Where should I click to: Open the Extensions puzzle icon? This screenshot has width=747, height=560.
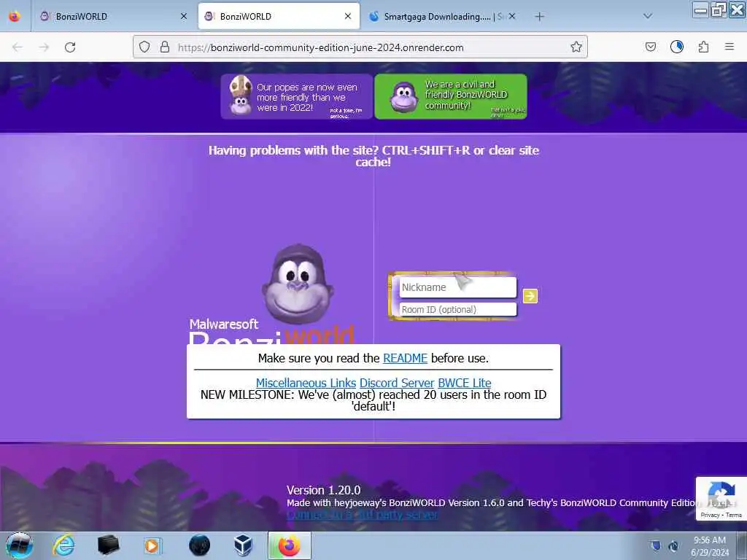tap(703, 47)
